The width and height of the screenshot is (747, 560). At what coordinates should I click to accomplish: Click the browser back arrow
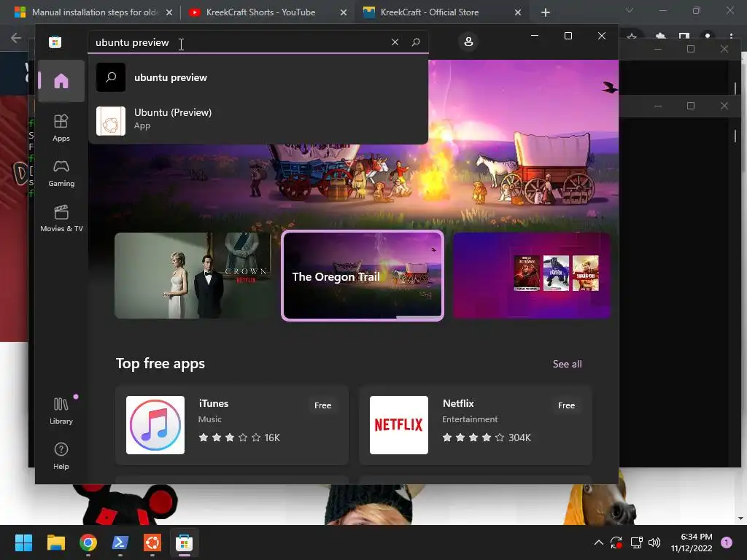(16, 38)
